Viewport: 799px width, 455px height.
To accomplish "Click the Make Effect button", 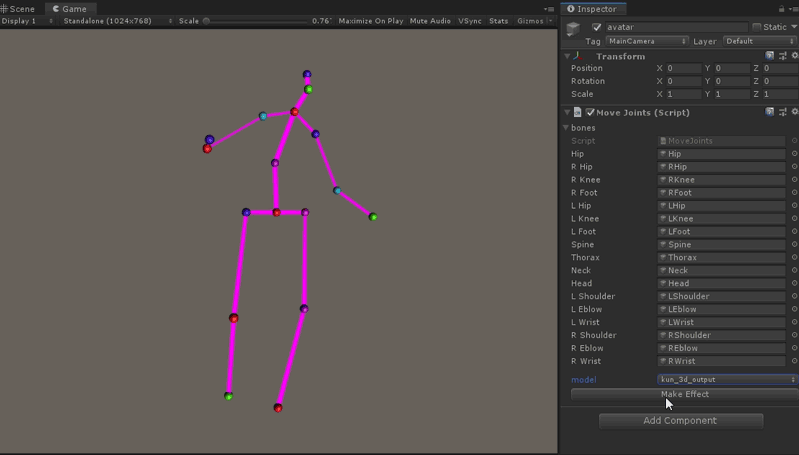I will coord(684,394).
